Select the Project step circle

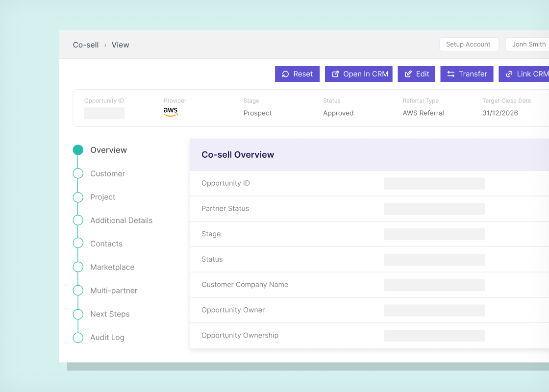point(78,197)
